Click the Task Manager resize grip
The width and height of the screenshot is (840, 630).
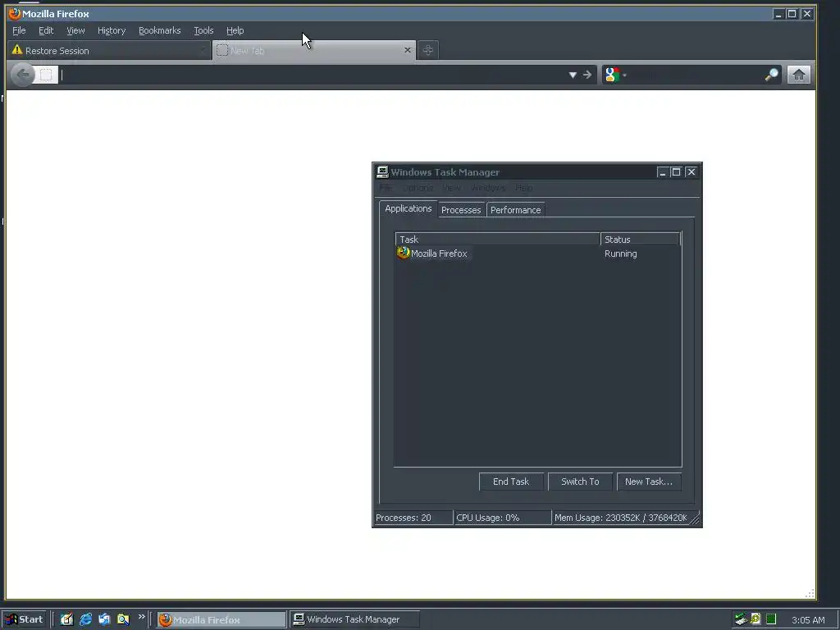(695, 519)
